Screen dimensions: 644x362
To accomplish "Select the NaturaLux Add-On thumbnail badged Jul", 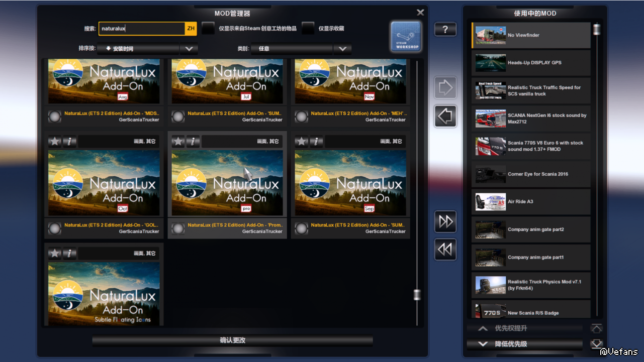I will pyautogui.click(x=227, y=81).
